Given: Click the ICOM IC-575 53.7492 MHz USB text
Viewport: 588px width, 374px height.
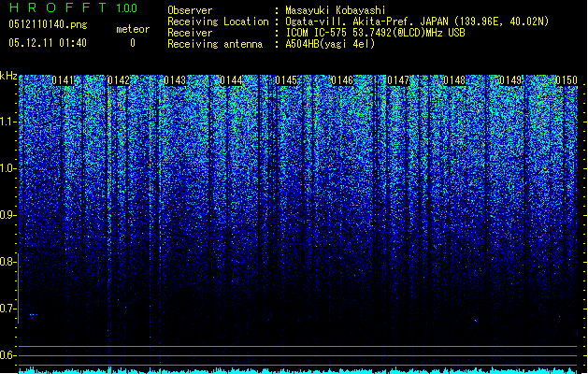Looking at the screenshot, I should [376, 33].
